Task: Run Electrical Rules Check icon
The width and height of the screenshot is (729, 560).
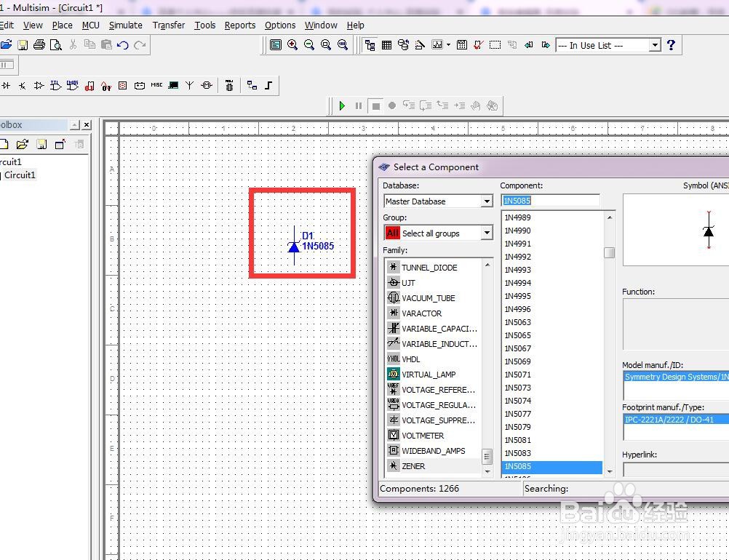Action: (479, 45)
